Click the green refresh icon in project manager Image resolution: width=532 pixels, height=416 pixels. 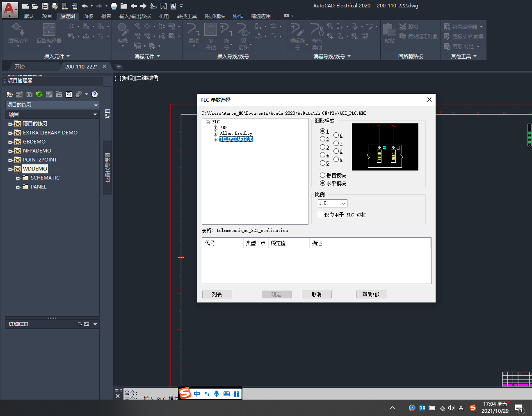(x=39, y=94)
